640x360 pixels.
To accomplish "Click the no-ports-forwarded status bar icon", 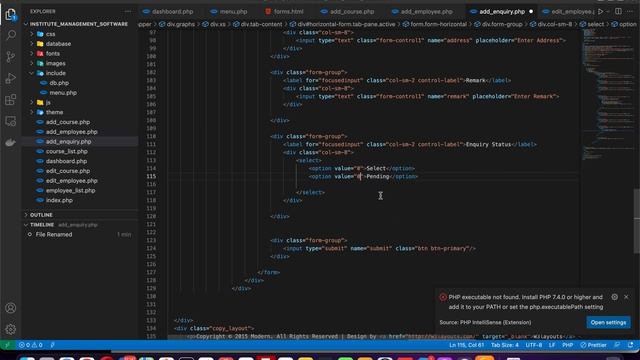I will (52, 345).
